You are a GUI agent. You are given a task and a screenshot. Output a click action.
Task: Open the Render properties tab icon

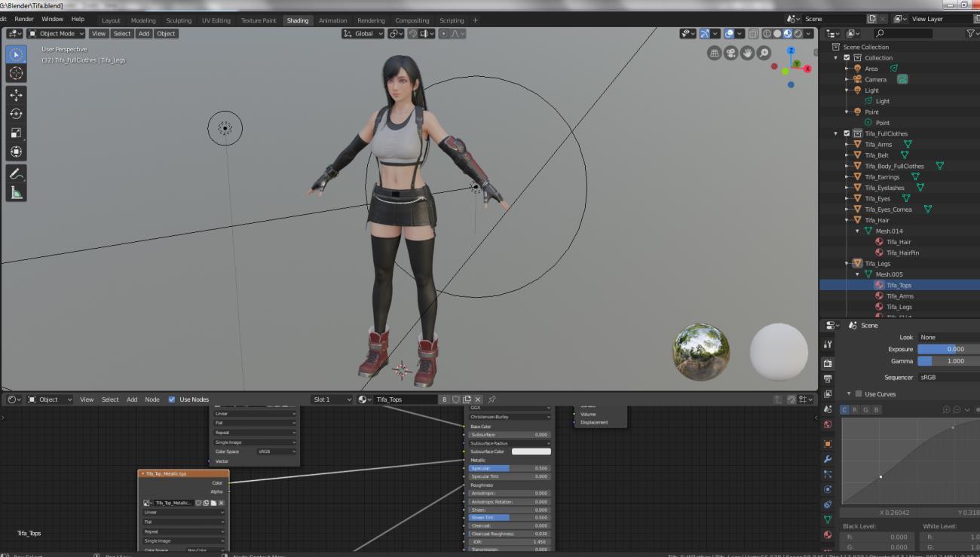click(828, 363)
